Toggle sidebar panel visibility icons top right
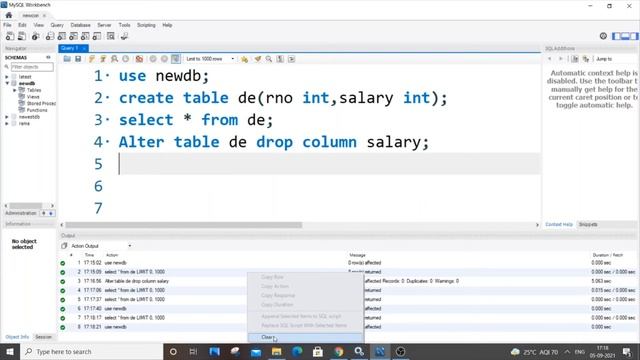This screenshot has height=360, width=640. pyautogui.click(x=625, y=36)
